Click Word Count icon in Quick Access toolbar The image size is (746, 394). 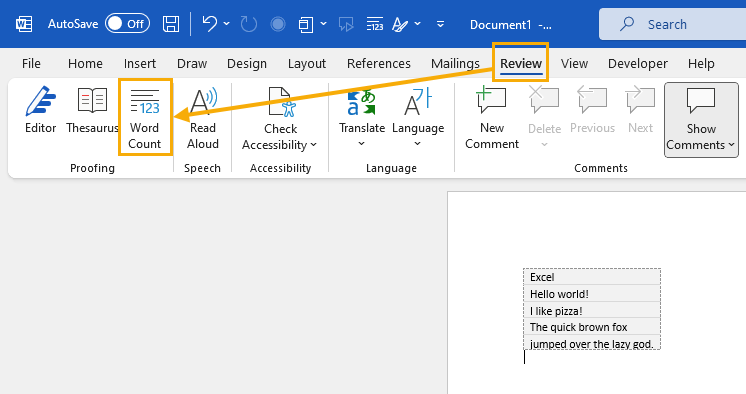(x=375, y=24)
